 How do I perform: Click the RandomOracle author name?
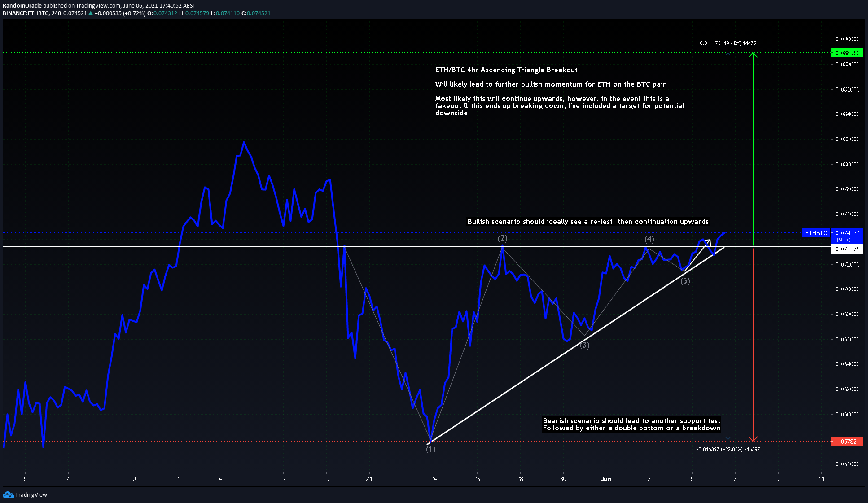(22, 6)
